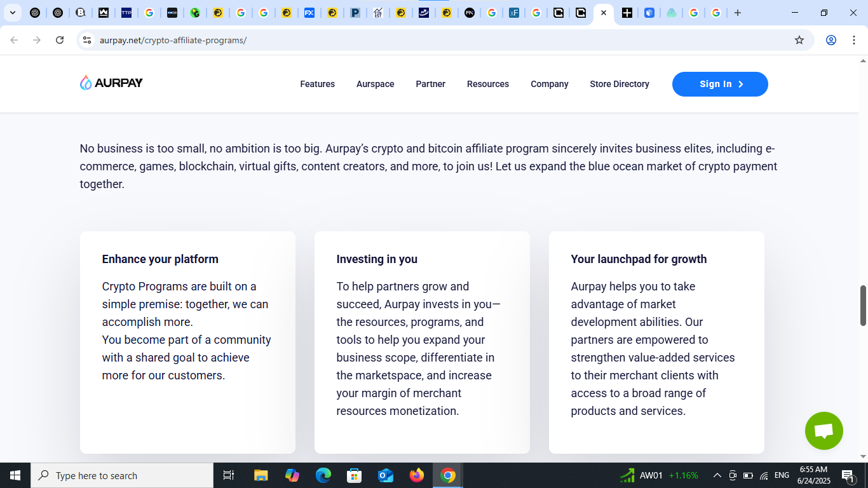Reload the page with the refresh icon

60,40
